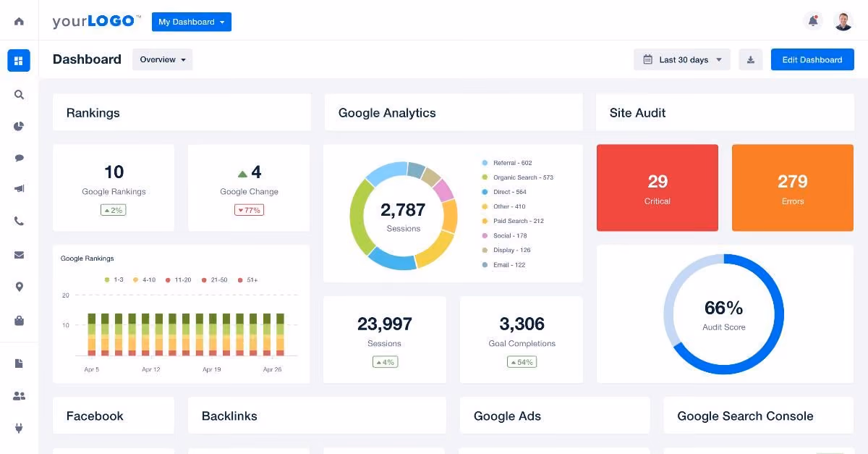Expand the Overview dropdown
Image resolution: width=868 pixels, height=454 pixels.
[163, 59]
